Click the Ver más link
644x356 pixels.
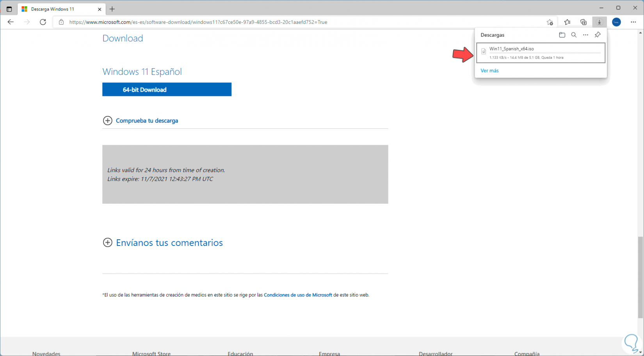(x=489, y=71)
